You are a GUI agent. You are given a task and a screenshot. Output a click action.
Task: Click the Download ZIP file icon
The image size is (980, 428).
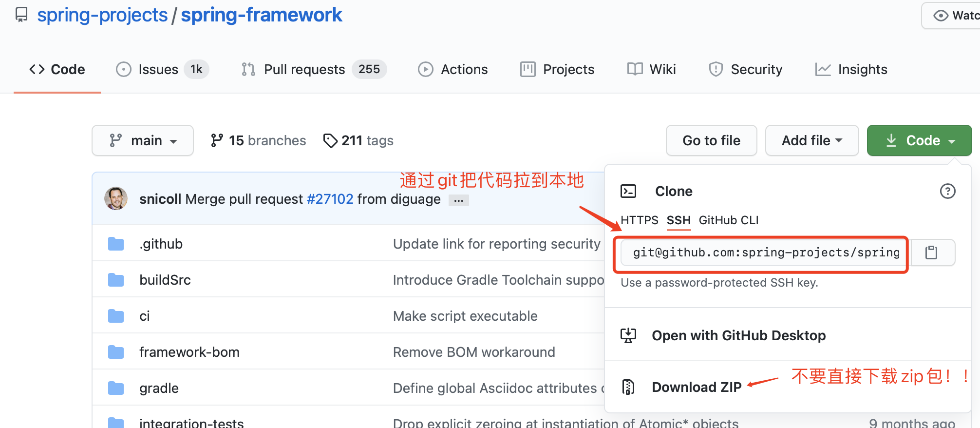(x=628, y=387)
